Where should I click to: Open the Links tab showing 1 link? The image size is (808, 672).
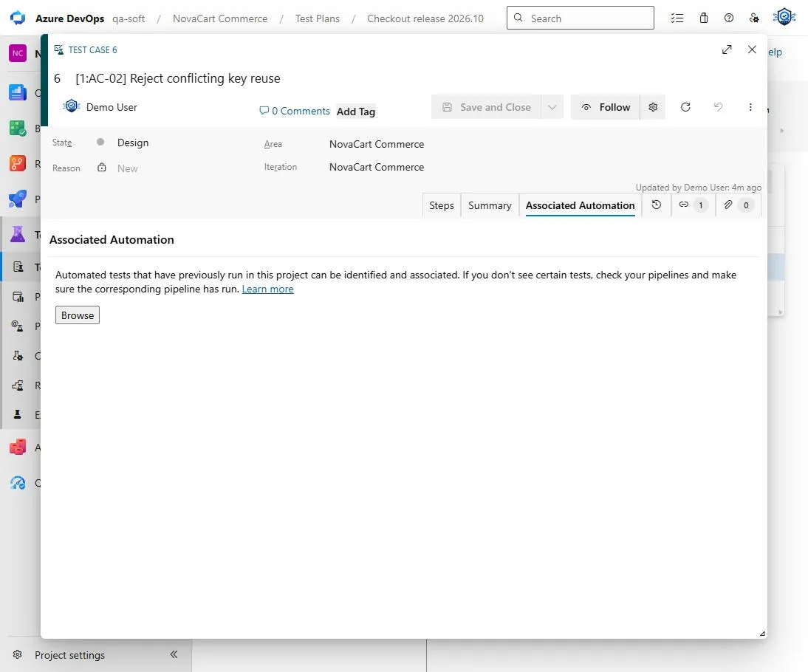click(x=693, y=205)
